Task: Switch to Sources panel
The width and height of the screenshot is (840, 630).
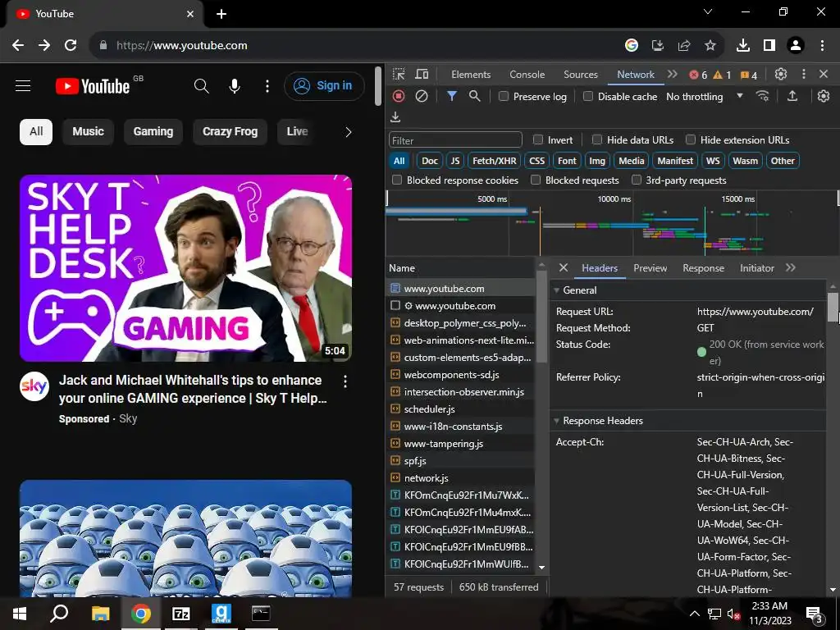Action: [x=580, y=75]
